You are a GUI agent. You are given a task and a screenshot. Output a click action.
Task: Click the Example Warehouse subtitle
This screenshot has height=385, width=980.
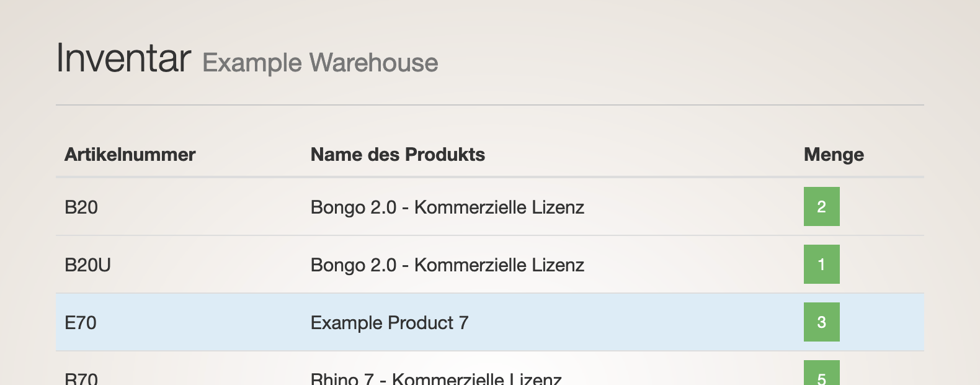click(320, 63)
